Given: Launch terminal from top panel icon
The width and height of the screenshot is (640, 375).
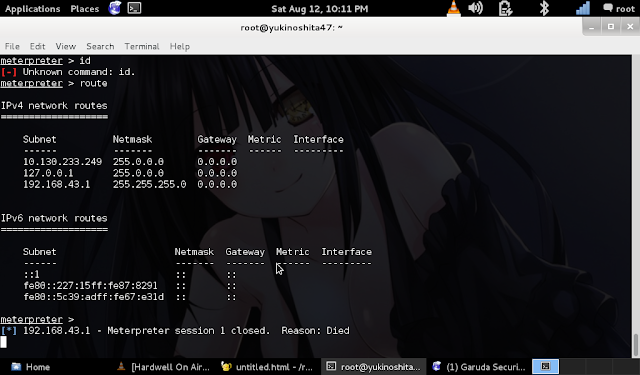Looking at the screenshot, I should (x=134, y=8).
